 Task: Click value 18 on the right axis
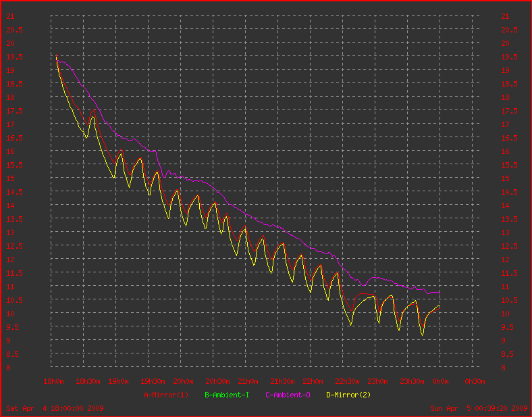[x=505, y=97]
